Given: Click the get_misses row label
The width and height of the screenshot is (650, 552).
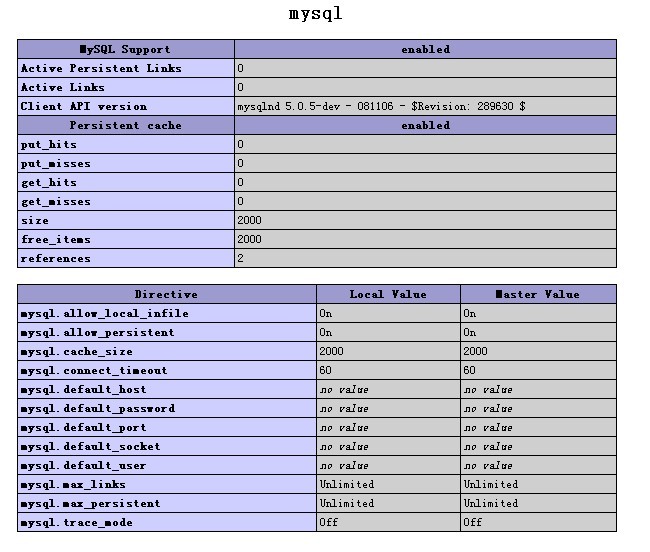Looking at the screenshot, I should coord(56,201).
